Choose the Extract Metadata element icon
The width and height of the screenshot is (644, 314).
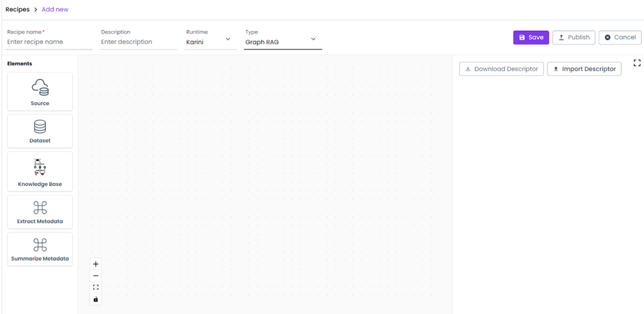40,208
